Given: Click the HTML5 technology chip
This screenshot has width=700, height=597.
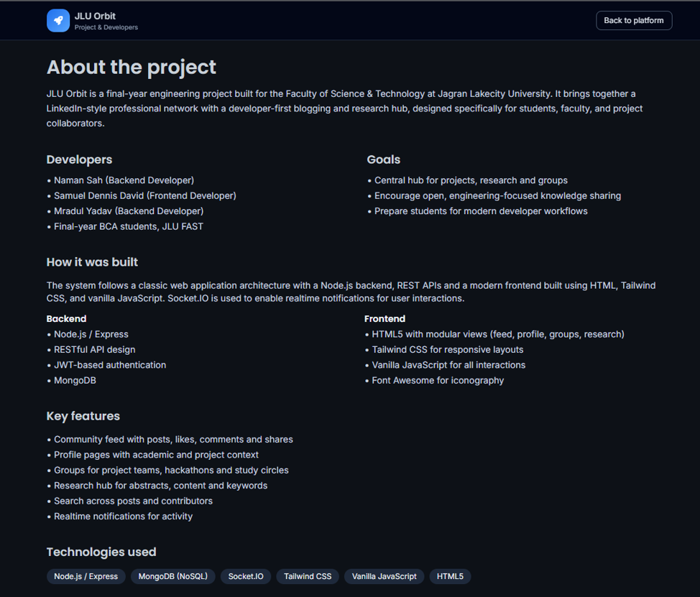Looking at the screenshot, I should tap(450, 576).
